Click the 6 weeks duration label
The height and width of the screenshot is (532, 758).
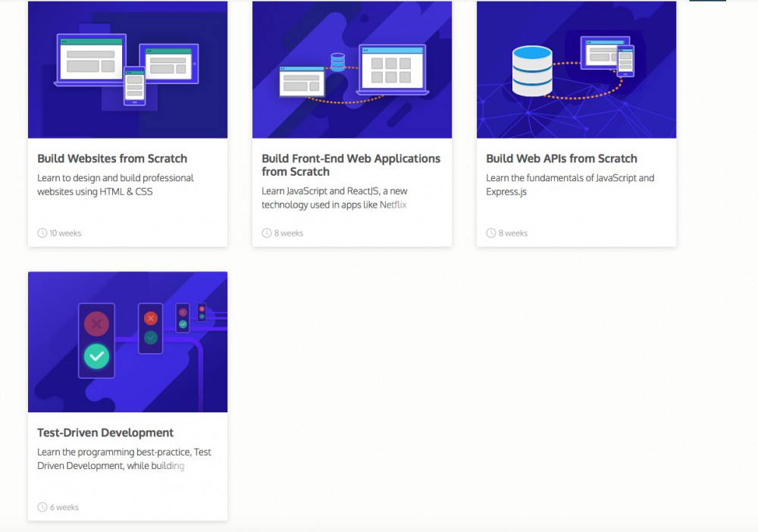64,508
